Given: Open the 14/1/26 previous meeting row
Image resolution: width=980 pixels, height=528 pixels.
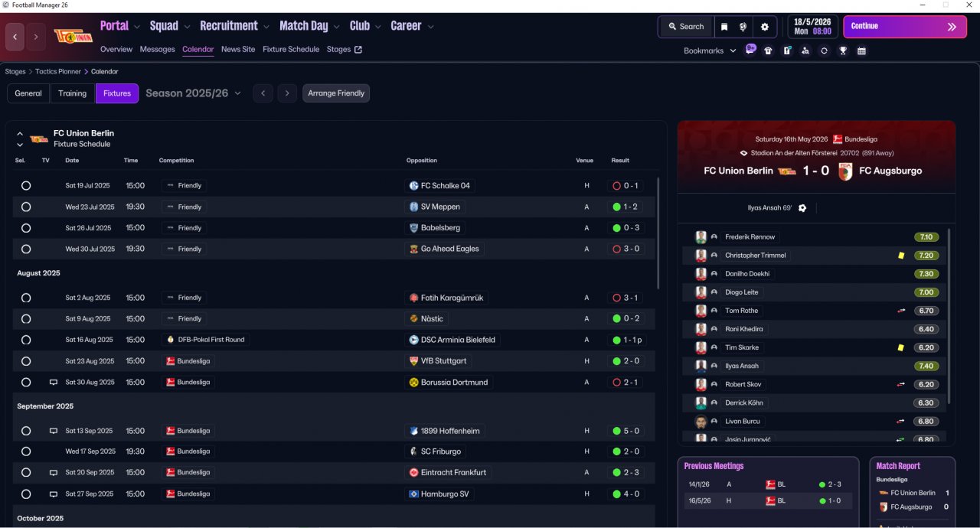Looking at the screenshot, I should pyautogui.click(x=768, y=484).
